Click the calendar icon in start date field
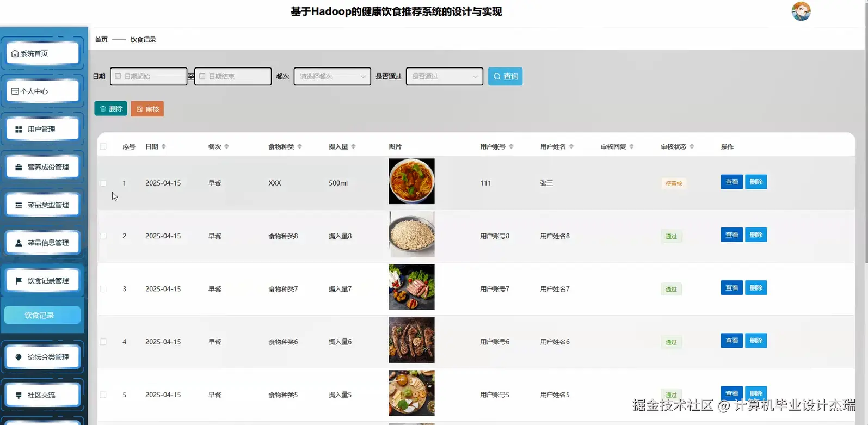The image size is (868, 425). coord(118,76)
